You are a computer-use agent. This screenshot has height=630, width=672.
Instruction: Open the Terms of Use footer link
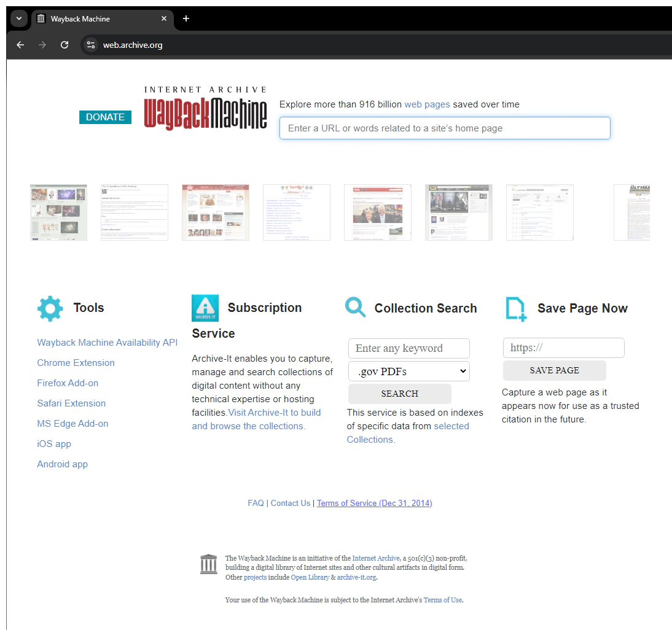443,600
